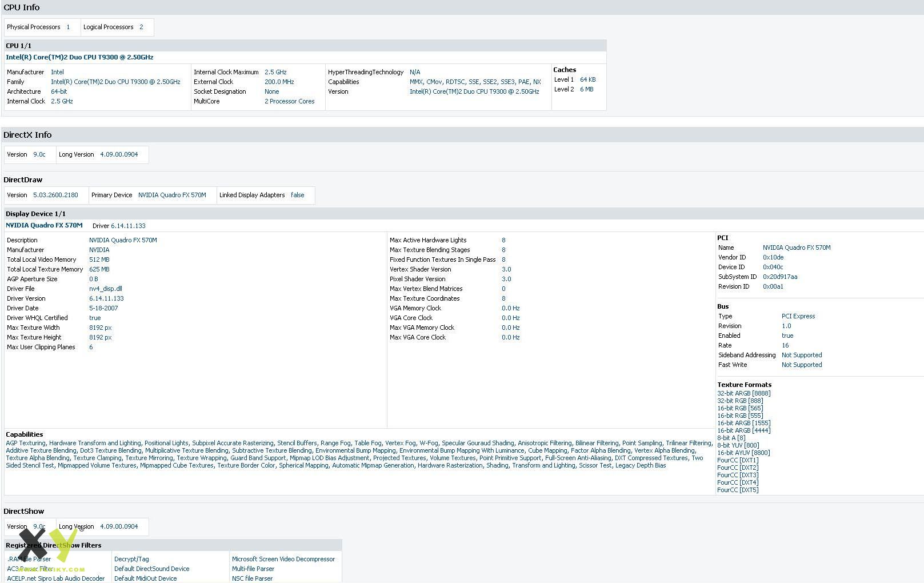The height and width of the screenshot is (583, 924).
Task: Select Total Local Video Memory value "512 MB"
Action: click(x=99, y=259)
